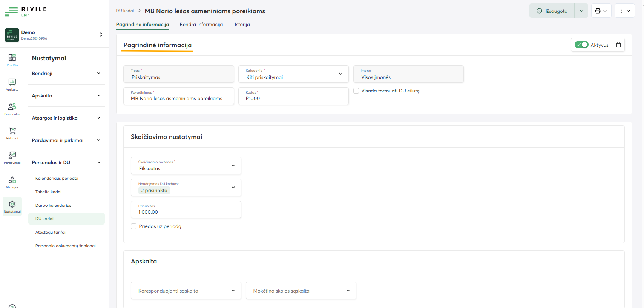Go to Personalas module icon

12,109
